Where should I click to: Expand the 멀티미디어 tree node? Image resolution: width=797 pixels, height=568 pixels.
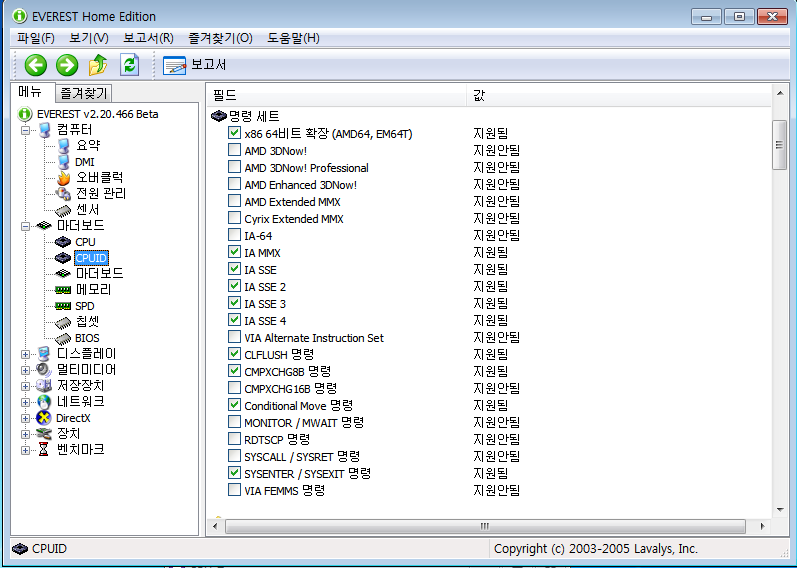coord(25,370)
